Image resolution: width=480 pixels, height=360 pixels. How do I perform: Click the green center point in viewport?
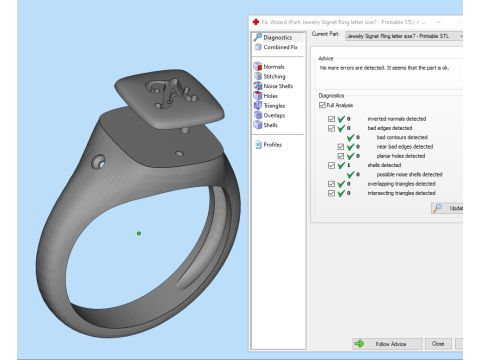point(139,233)
